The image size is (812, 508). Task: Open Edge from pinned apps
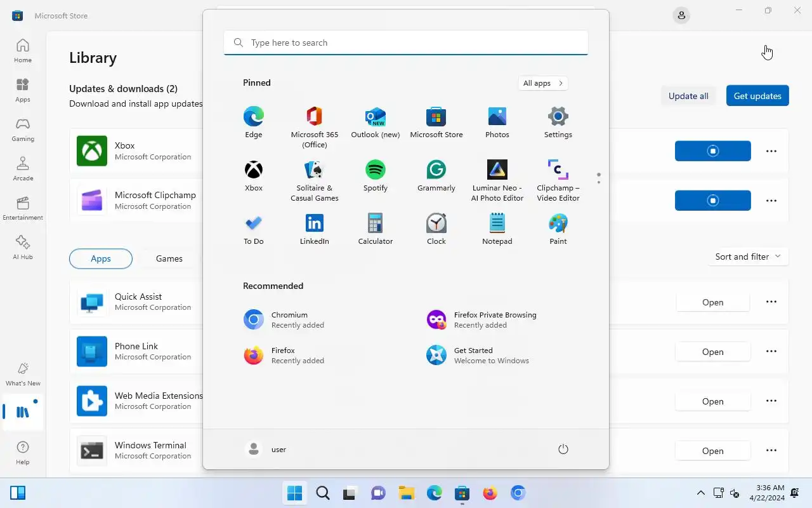pos(253,122)
